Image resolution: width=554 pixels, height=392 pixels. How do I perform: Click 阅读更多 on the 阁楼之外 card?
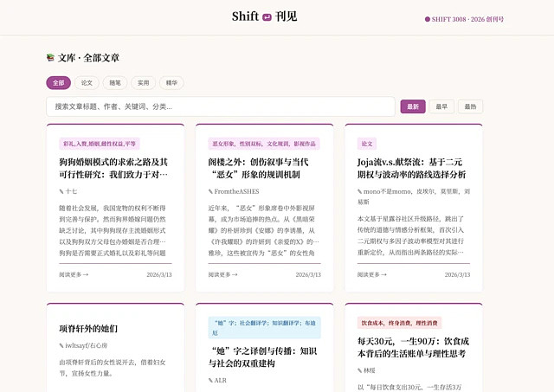click(x=222, y=274)
